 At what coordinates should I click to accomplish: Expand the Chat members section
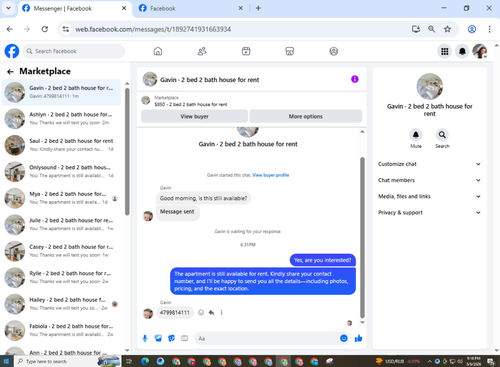coord(429,180)
